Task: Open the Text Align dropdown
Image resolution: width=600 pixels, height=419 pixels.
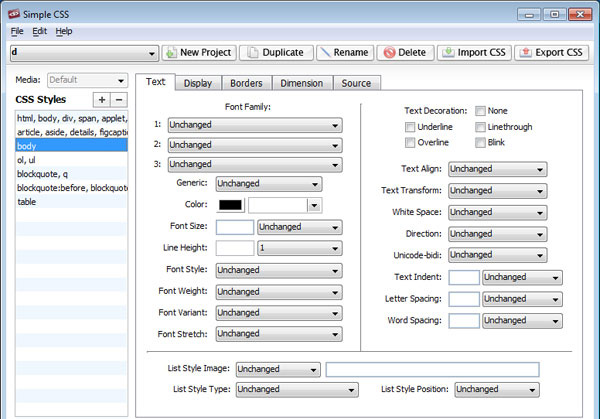Action: click(497, 169)
